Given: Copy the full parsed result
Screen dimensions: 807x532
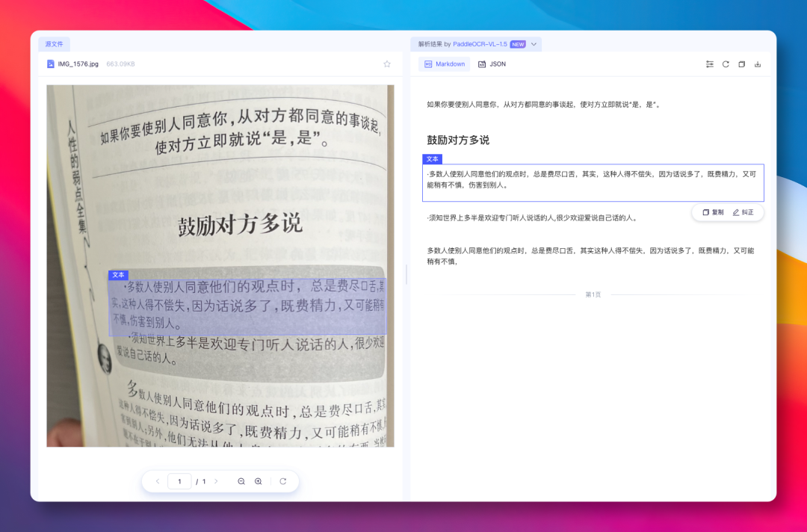Looking at the screenshot, I should coord(742,64).
